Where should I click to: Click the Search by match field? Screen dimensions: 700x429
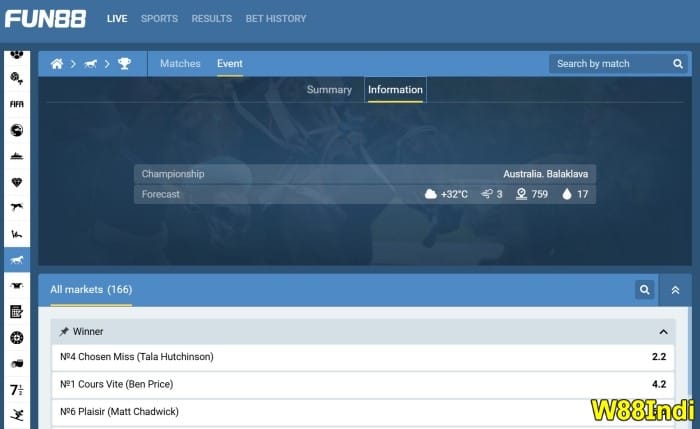coord(608,64)
